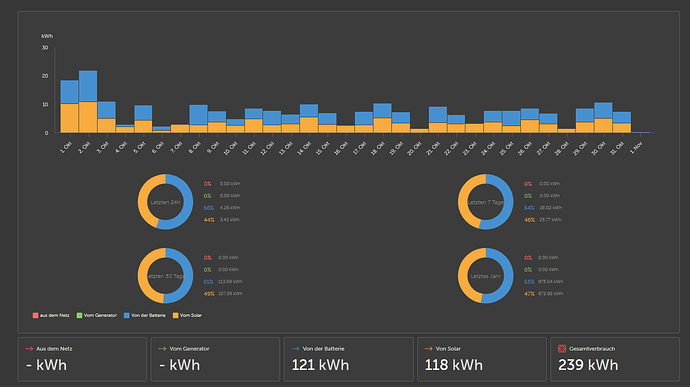The height and width of the screenshot is (387, 690).
Task: Click the '872.92 kWh' yearly solar value
Action: (551, 294)
